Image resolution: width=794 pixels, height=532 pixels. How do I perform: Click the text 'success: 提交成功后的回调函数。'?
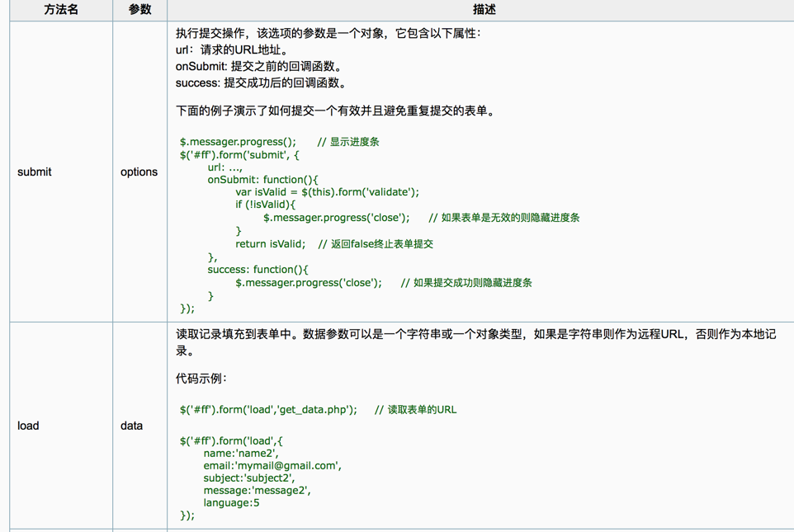(x=262, y=83)
